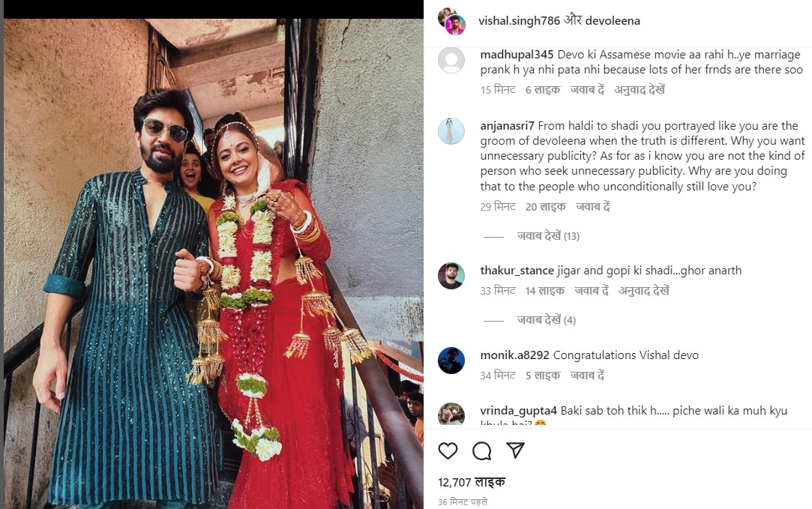The height and width of the screenshot is (509, 812).
Task: Open the devoleena profile link in header
Action: [613, 21]
